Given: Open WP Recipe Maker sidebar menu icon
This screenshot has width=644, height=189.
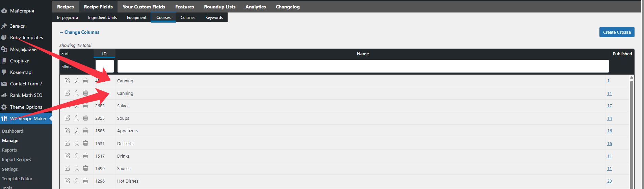Looking at the screenshot, I should (4, 118).
